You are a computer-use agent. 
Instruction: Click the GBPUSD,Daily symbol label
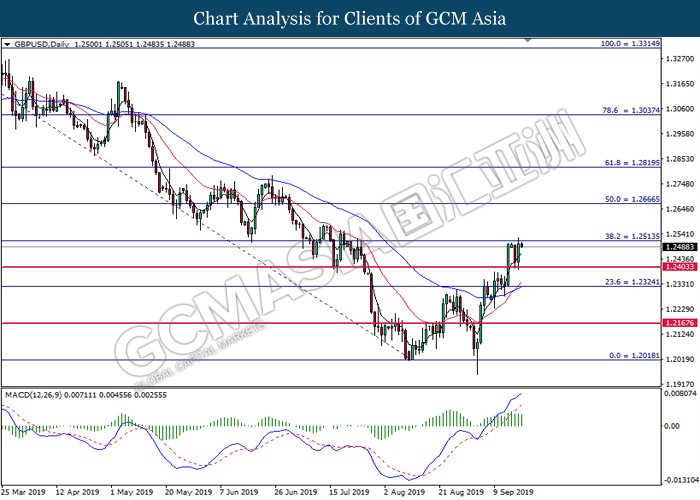pos(45,45)
